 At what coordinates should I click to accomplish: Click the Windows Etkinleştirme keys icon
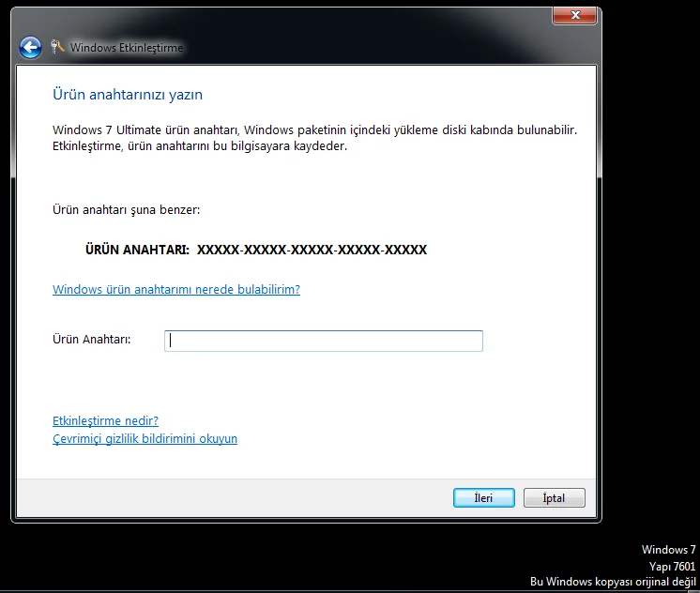[57, 46]
